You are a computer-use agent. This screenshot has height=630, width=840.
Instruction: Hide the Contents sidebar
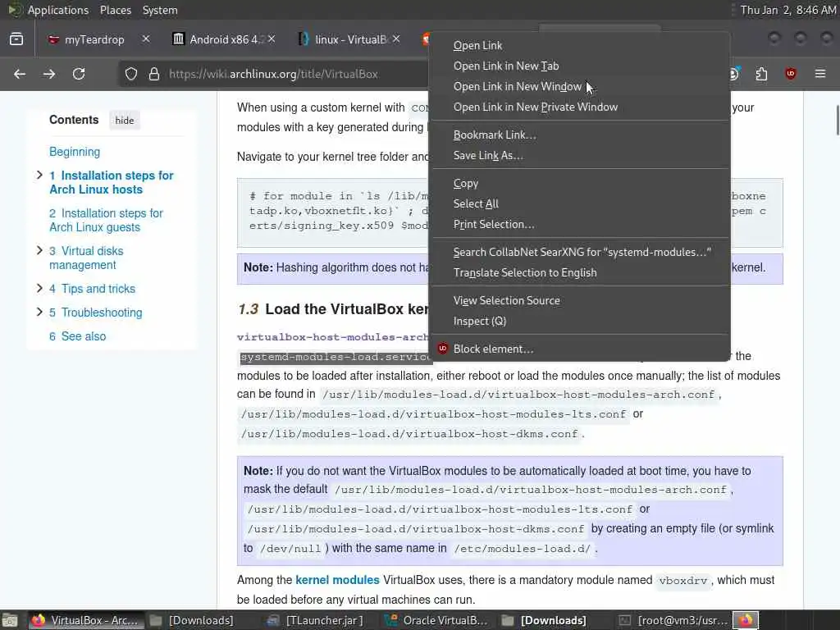point(125,121)
